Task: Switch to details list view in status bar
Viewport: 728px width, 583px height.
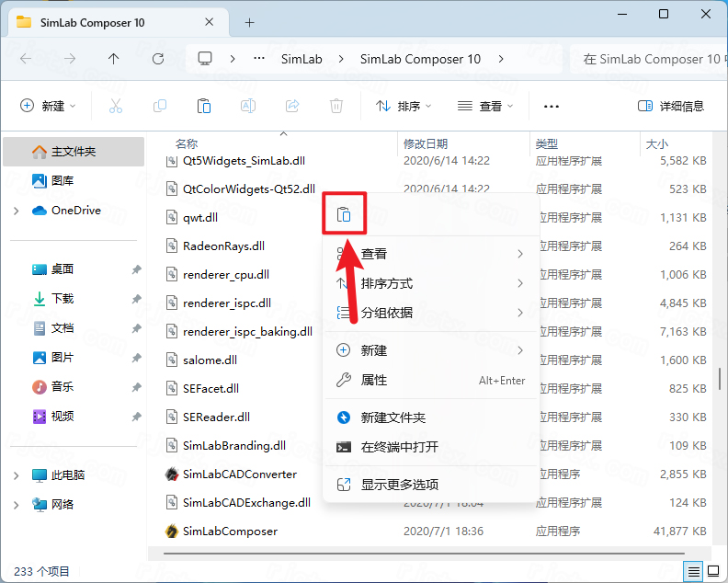Action: (694, 571)
